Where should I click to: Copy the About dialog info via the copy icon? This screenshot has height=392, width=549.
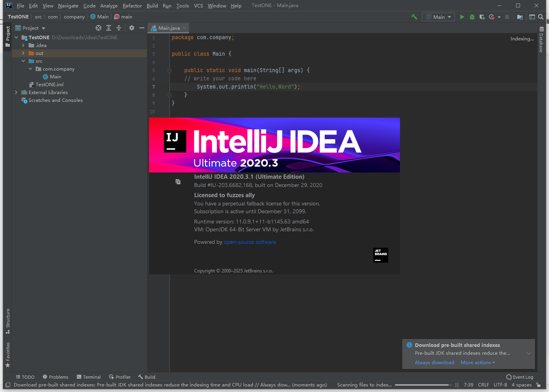click(x=178, y=181)
